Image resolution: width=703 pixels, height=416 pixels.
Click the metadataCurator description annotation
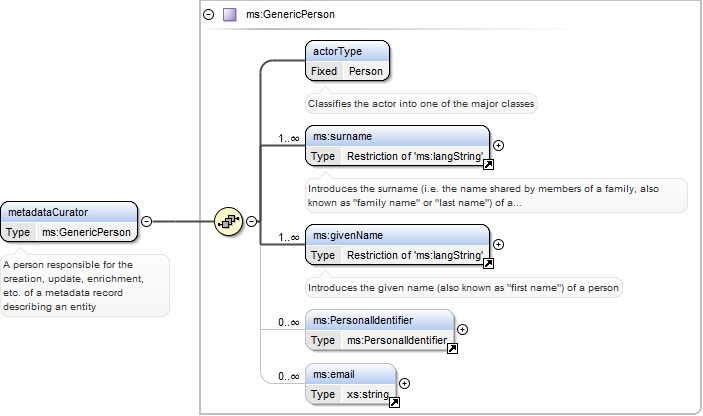pyautogui.click(x=85, y=286)
